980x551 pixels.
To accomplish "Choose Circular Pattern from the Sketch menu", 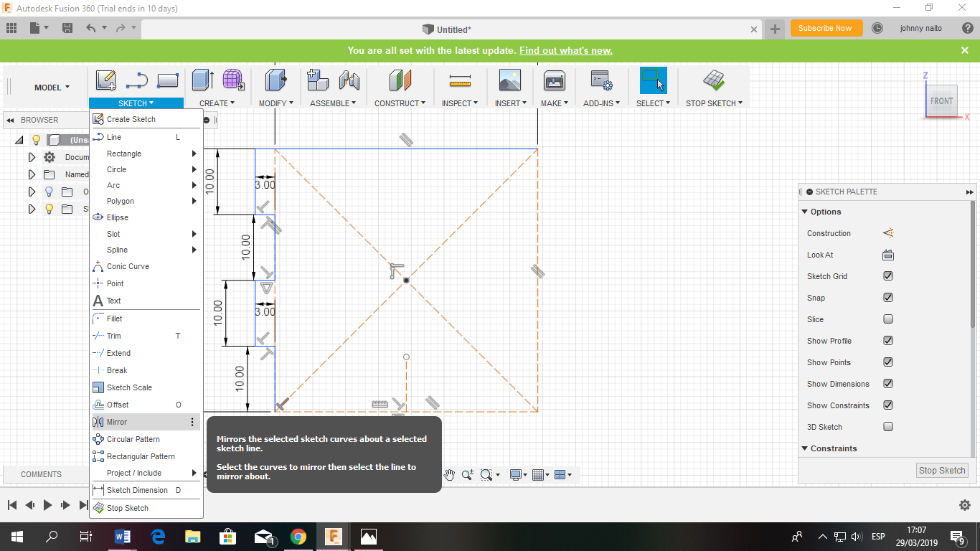I will (146, 439).
